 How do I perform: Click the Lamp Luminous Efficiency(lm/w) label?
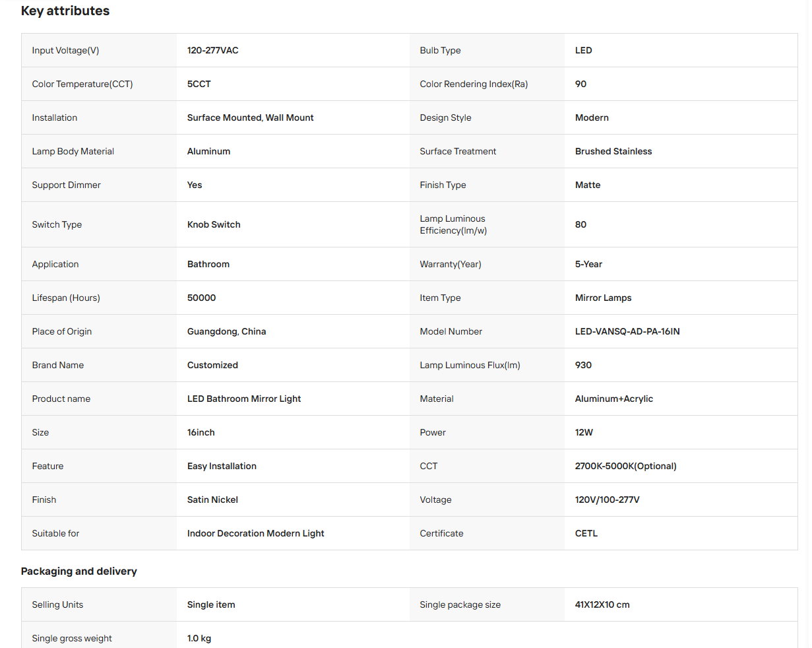453,224
